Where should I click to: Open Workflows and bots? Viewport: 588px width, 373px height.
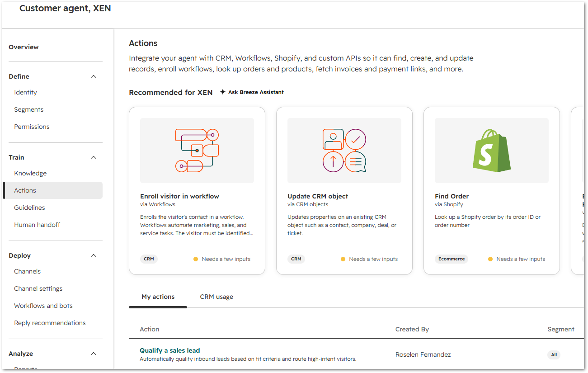point(43,306)
